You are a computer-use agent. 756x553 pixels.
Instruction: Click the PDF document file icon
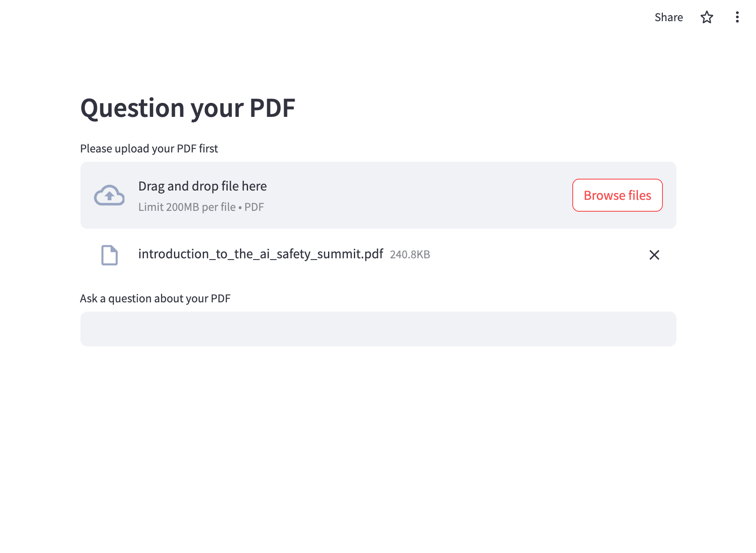[x=109, y=255]
